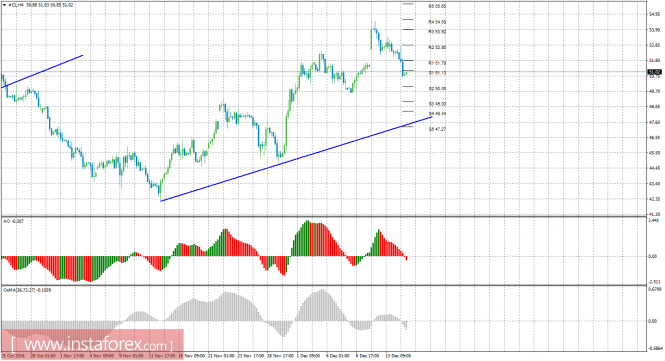Click the 23 Nov 17:00 time label

pos(250,356)
